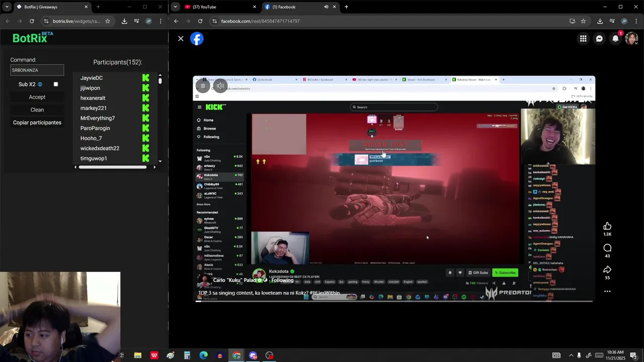
Task: Open tab search in the Facebook window
Action: [175, 7]
